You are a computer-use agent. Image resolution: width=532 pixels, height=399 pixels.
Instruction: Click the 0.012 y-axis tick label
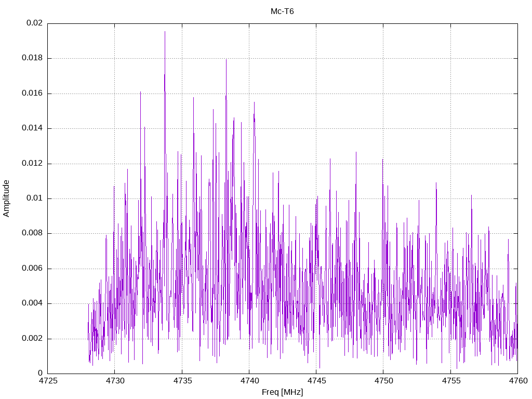[x=32, y=163]
